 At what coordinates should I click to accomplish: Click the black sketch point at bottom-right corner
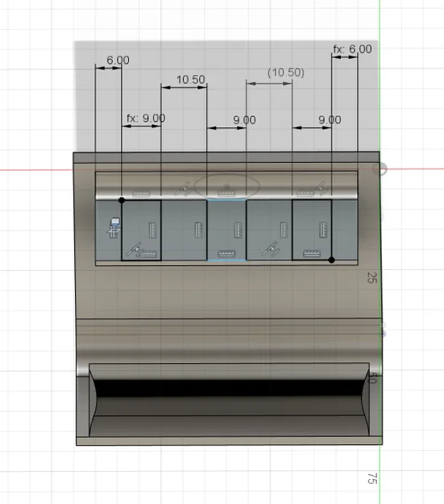331,260
